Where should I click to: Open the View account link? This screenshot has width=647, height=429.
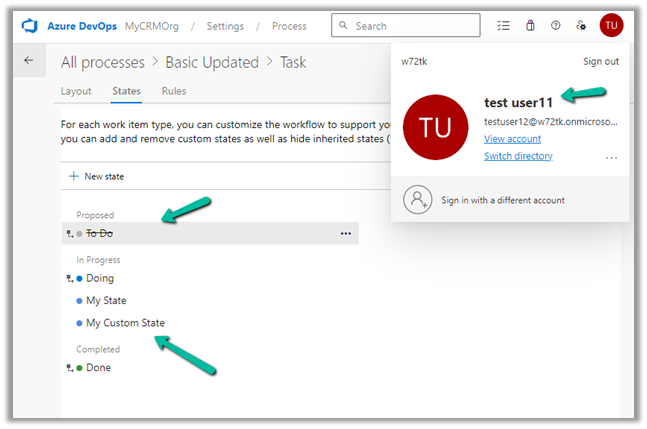tap(512, 139)
